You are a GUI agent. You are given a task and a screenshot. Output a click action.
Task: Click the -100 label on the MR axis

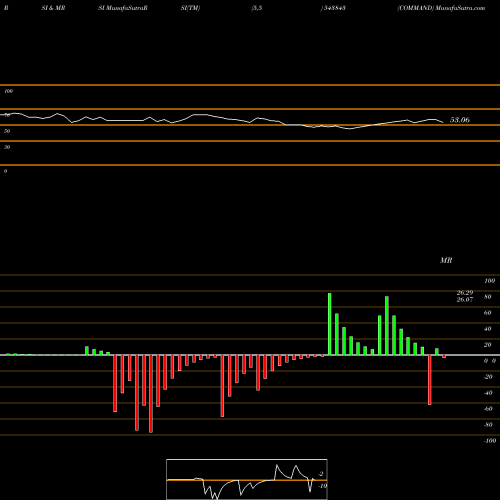pyautogui.click(x=490, y=441)
